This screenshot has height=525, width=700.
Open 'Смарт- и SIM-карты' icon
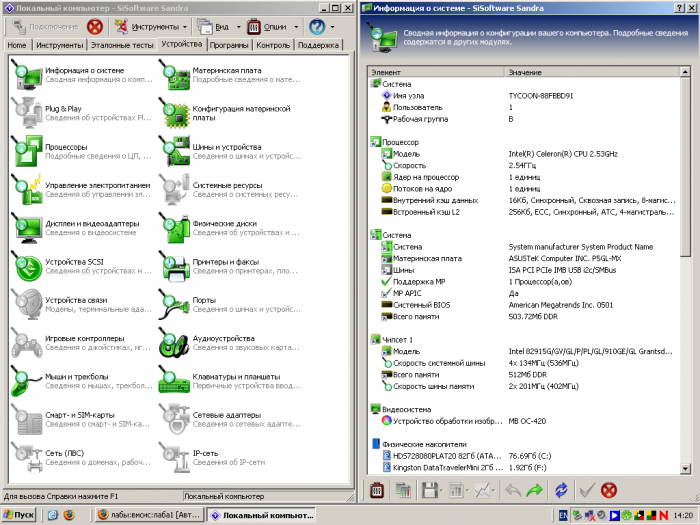click(x=27, y=419)
